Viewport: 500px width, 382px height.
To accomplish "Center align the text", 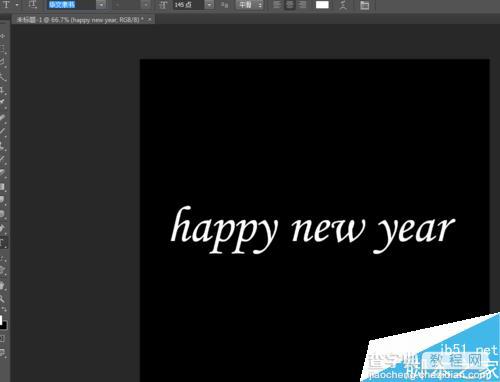I will click(x=289, y=5).
